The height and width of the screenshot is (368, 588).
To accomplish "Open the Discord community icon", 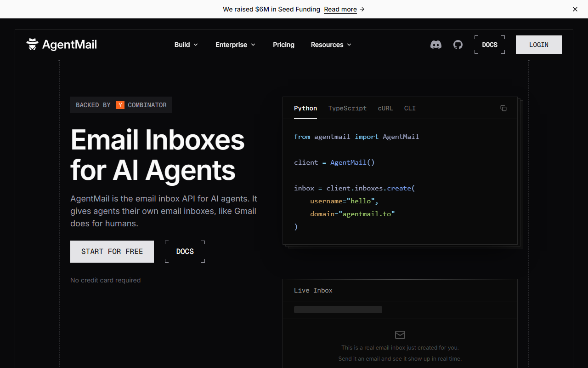I will tap(436, 45).
